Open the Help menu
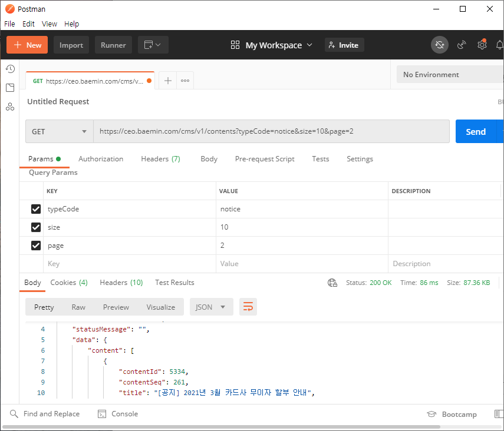Image resolution: width=504 pixels, height=431 pixels. coord(71,24)
